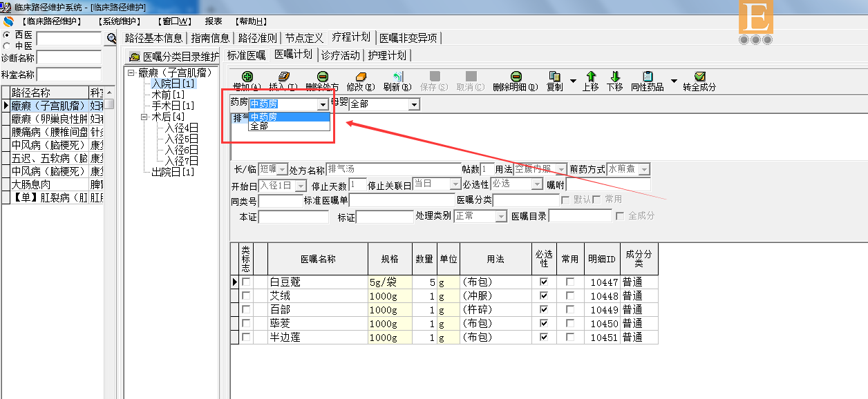This screenshot has width=868, height=399.
Task: Open the 药房 dropdown arrow
Action: [x=323, y=105]
